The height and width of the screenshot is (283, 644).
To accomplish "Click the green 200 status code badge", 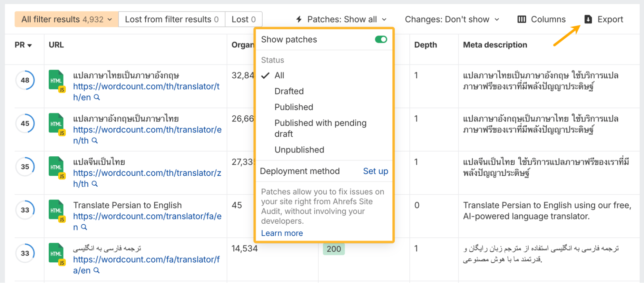I will click(x=333, y=249).
